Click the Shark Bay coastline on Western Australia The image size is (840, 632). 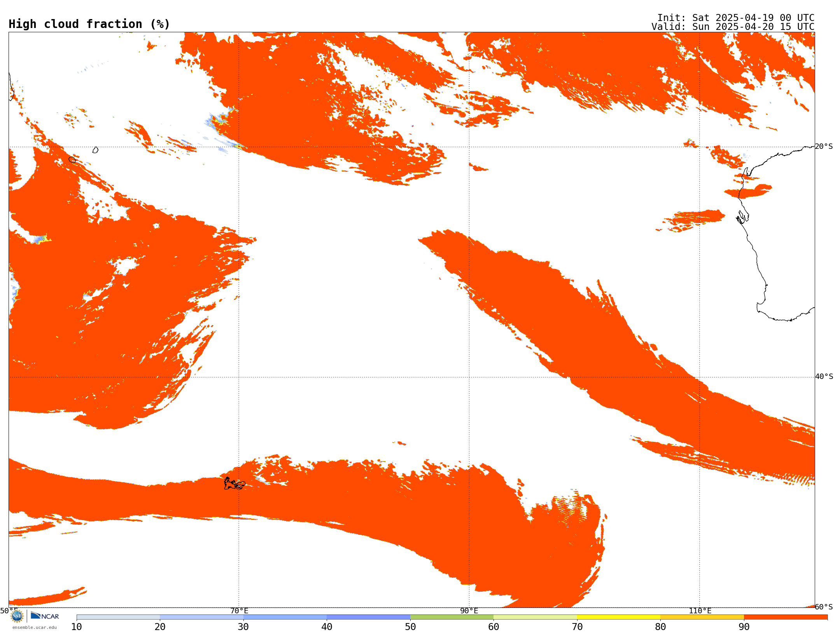(x=742, y=216)
